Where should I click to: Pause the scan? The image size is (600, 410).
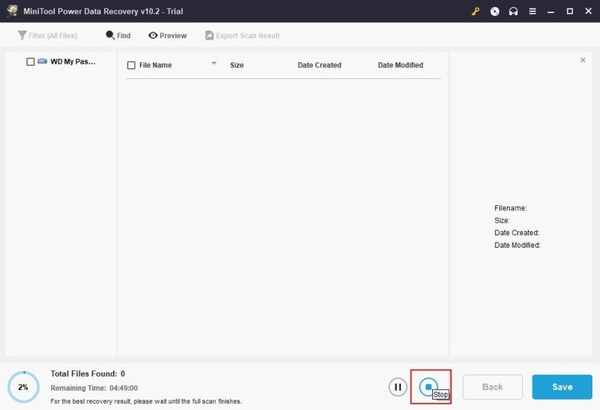[398, 387]
